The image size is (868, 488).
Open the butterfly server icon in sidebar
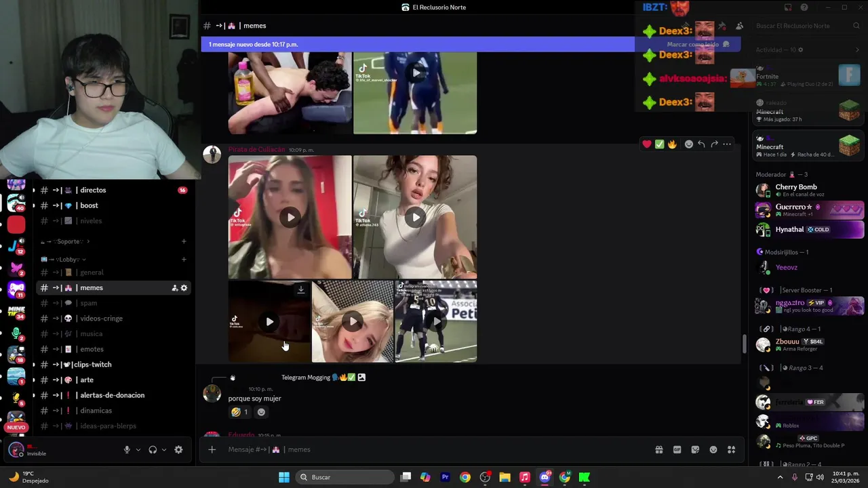tap(16, 268)
